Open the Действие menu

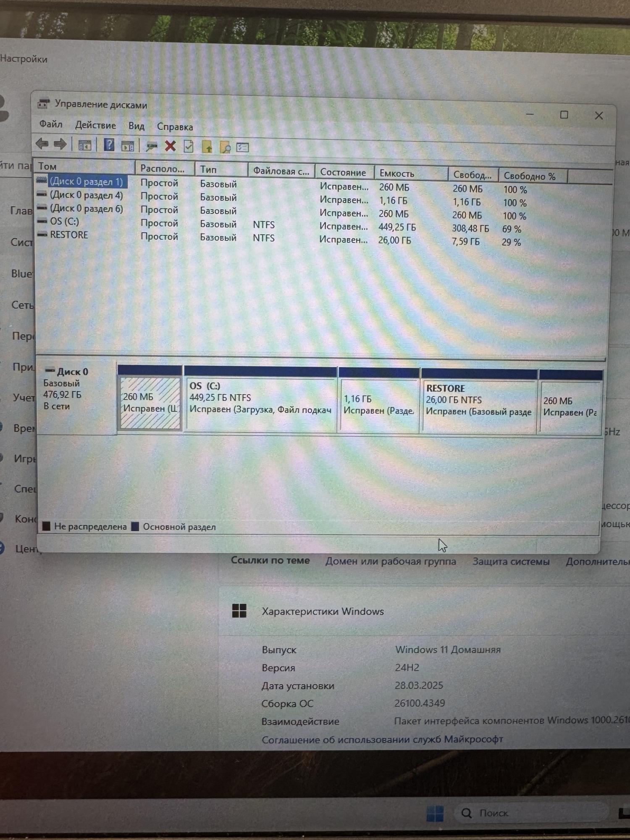[x=95, y=125]
